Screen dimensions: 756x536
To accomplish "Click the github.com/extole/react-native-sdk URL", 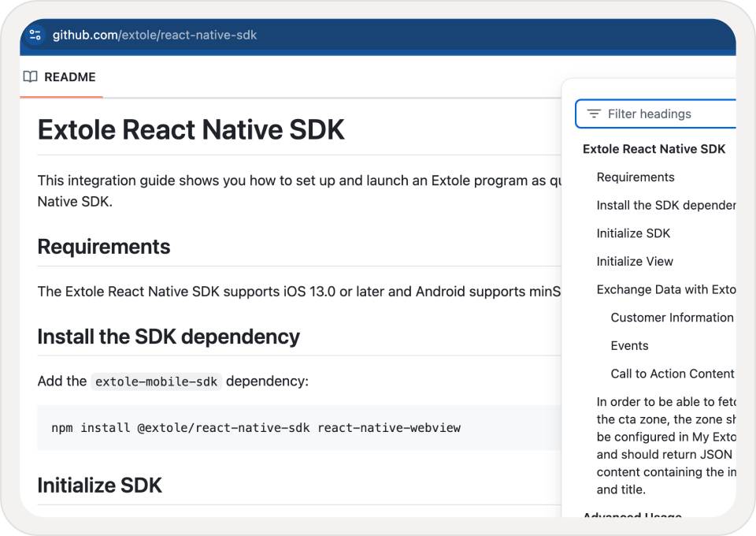I will [x=154, y=35].
